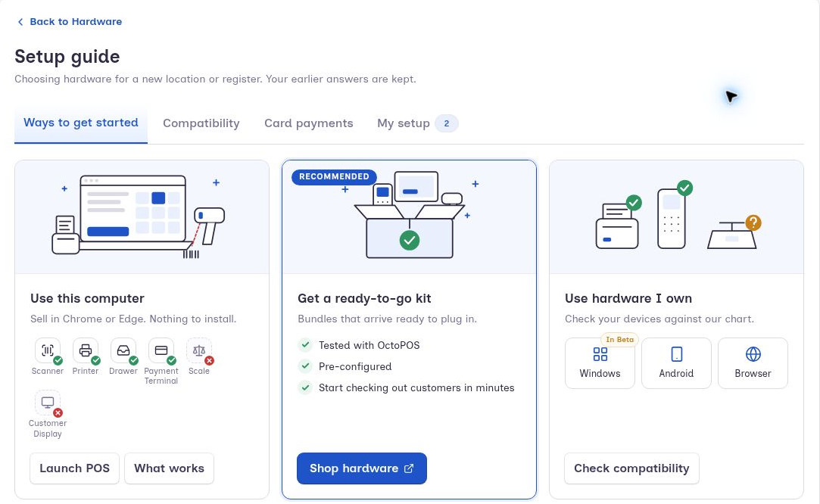820x504 pixels.
Task: Select the Android platform tile
Action: click(676, 363)
